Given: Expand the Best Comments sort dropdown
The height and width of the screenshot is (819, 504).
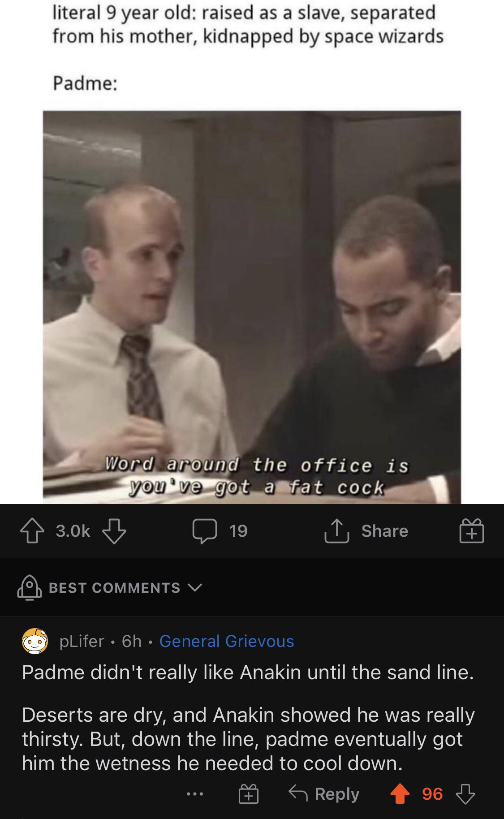Looking at the screenshot, I should coord(110,587).
